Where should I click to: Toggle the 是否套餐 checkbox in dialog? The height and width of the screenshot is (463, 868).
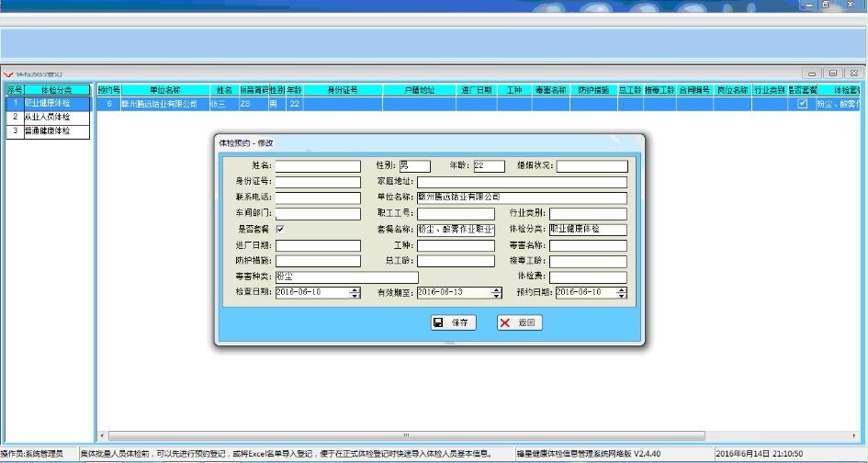point(280,229)
